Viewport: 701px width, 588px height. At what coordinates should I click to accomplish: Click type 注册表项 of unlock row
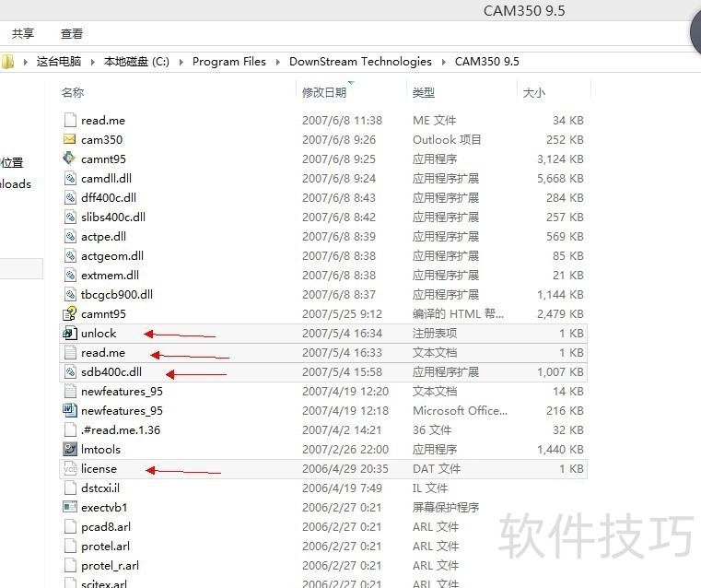pyautogui.click(x=435, y=333)
